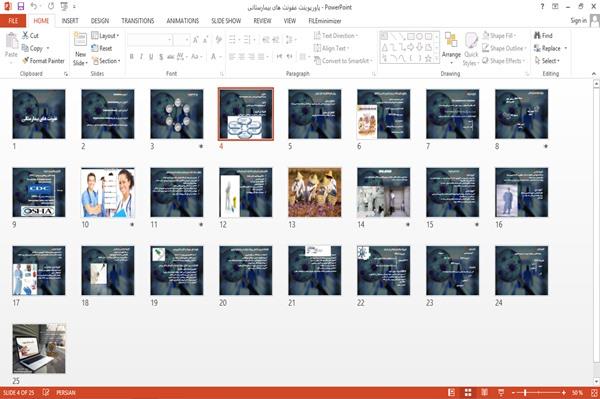Expand the Select dropdown in Editing
Viewport: 600px width, 399px height.
pos(547,61)
